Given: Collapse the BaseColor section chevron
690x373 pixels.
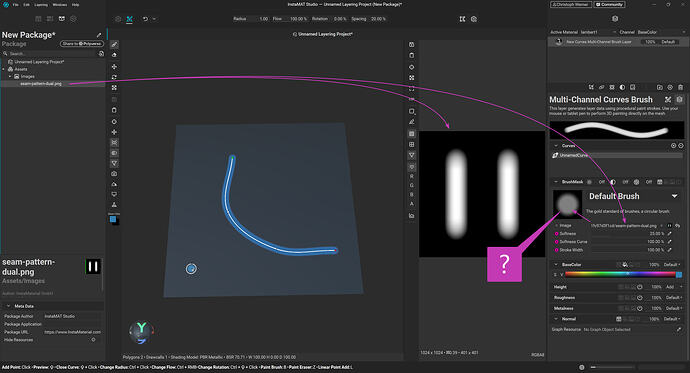Looking at the screenshot, I should pyautogui.click(x=556, y=264).
